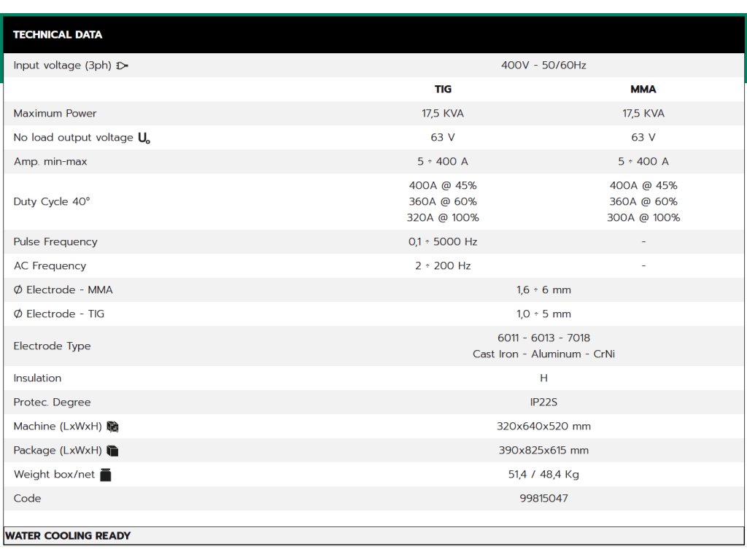Click the MMA column heading
Screen dimensions: 747x560
[643, 89]
